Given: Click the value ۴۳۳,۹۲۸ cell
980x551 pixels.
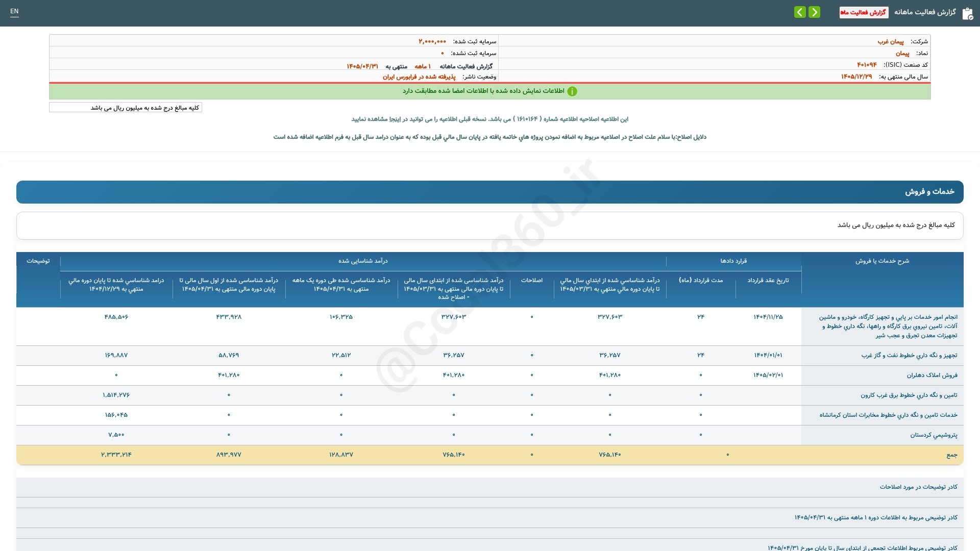Looking at the screenshot, I should pos(229,317).
